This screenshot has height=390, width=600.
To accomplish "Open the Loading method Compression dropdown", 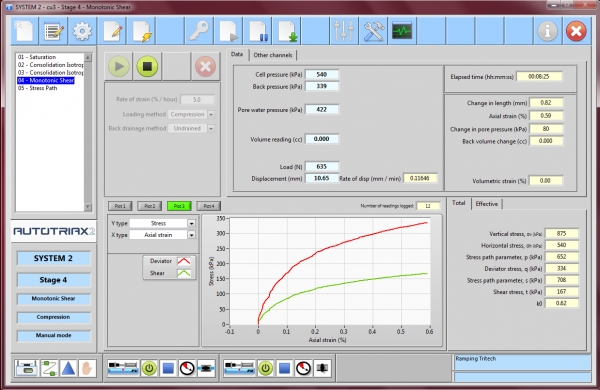I will pyautogui.click(x=211, y=114).
